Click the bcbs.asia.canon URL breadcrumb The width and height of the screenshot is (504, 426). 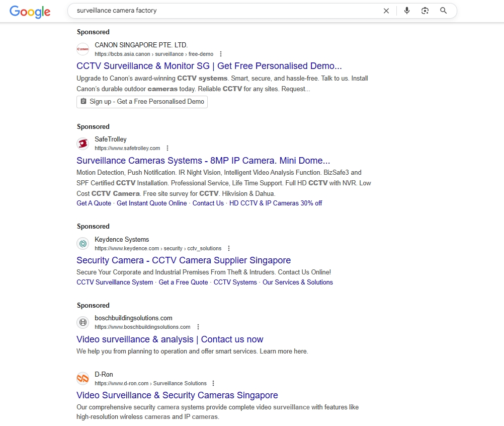[x=154, y=54]
